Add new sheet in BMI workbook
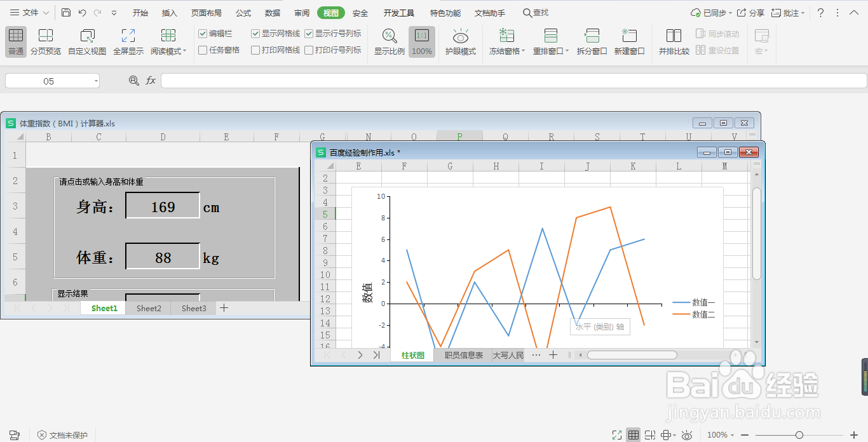868x442 pixels. click(224, 308)
